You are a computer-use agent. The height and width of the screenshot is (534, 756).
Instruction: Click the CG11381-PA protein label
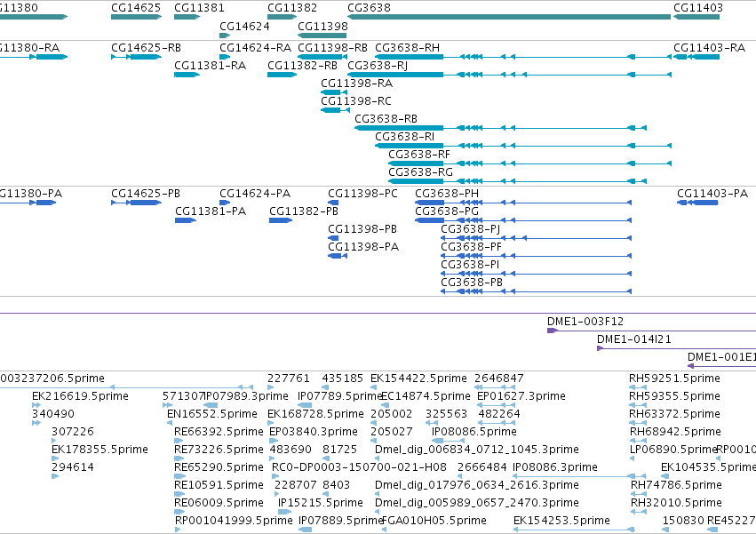211,211
